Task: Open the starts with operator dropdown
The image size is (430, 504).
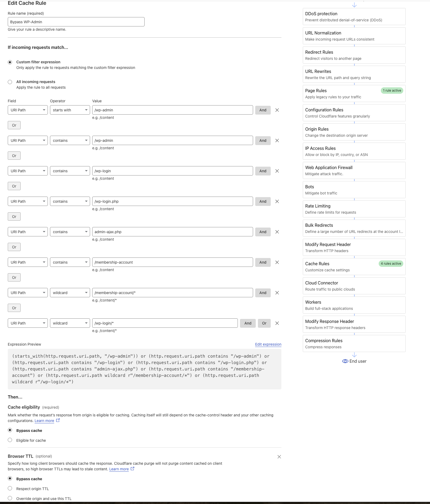Action: tap(70, 110)
